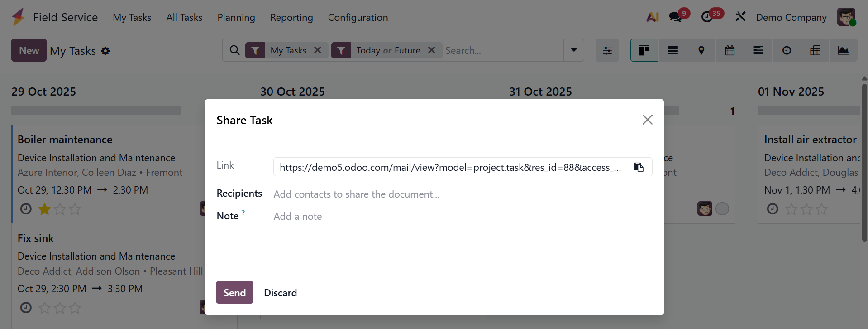Open the pivot table view
Viewport: 868px width, 329px height.
click(815, 50)
